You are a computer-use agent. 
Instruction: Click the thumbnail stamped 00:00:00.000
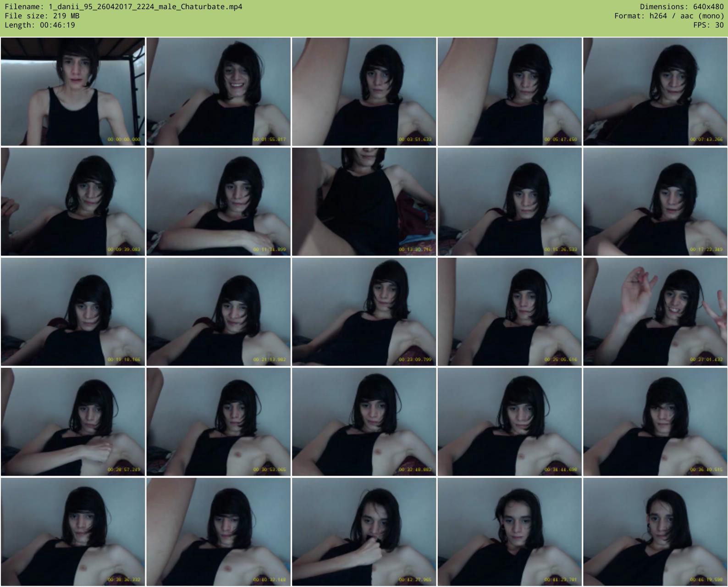(73, 92)
